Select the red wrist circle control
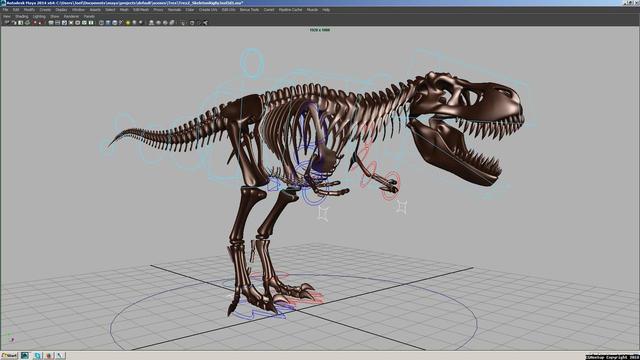640x360 pixels. tap(391, 186)
